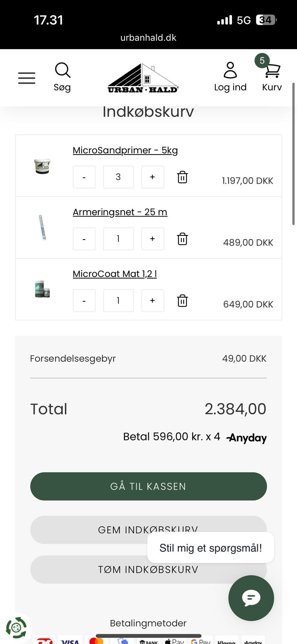Decrease MicroSandprimer quantity with minus
Image resolution: width=297 pixels, height=644 pixels.
tap(84, 177)
